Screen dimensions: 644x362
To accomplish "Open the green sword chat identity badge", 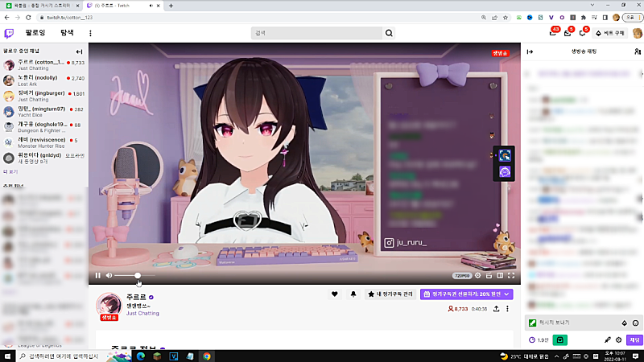I will click(533, 323).
